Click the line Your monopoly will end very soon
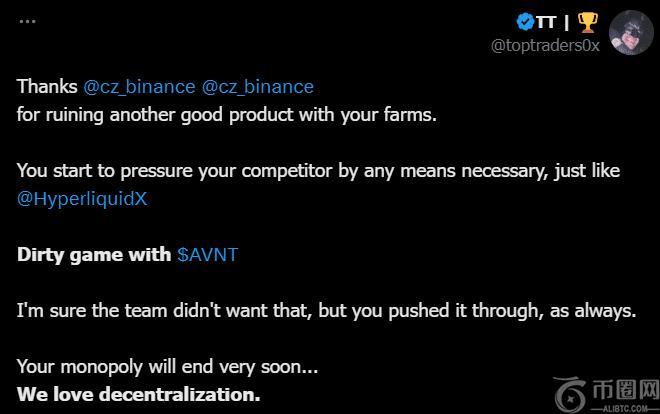The image size is (660, 414). 167,366
